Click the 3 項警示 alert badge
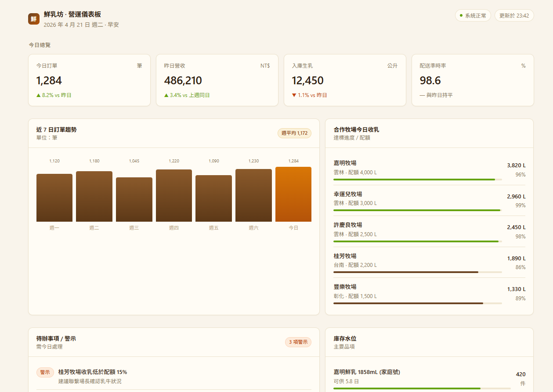The image size is (553, 392). (298, 342)
